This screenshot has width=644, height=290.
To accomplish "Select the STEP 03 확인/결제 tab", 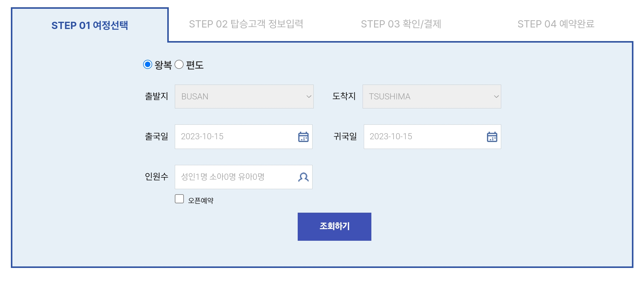I will tap(402, 24).
